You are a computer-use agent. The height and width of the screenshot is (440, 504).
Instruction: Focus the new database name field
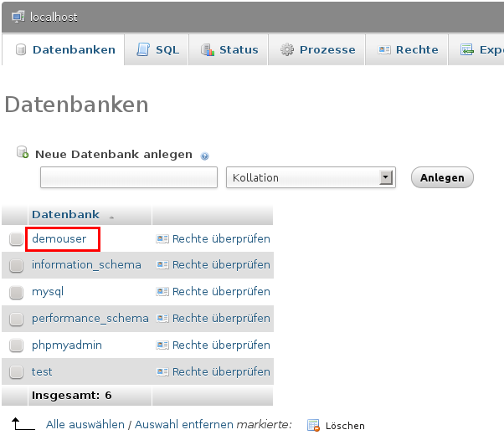pyautogui.click(x=129, y=177)
